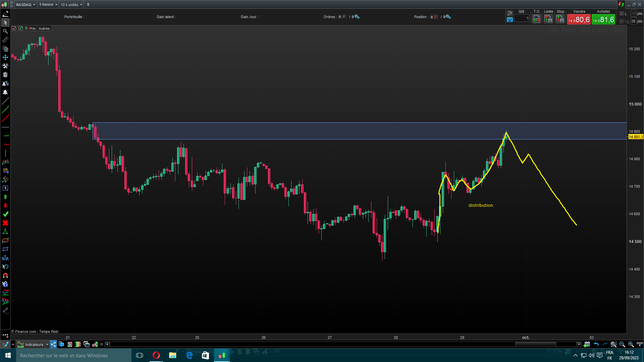Screen dimensions: 644x362
Task: Click the green up arrow tool
Action: 5,197
